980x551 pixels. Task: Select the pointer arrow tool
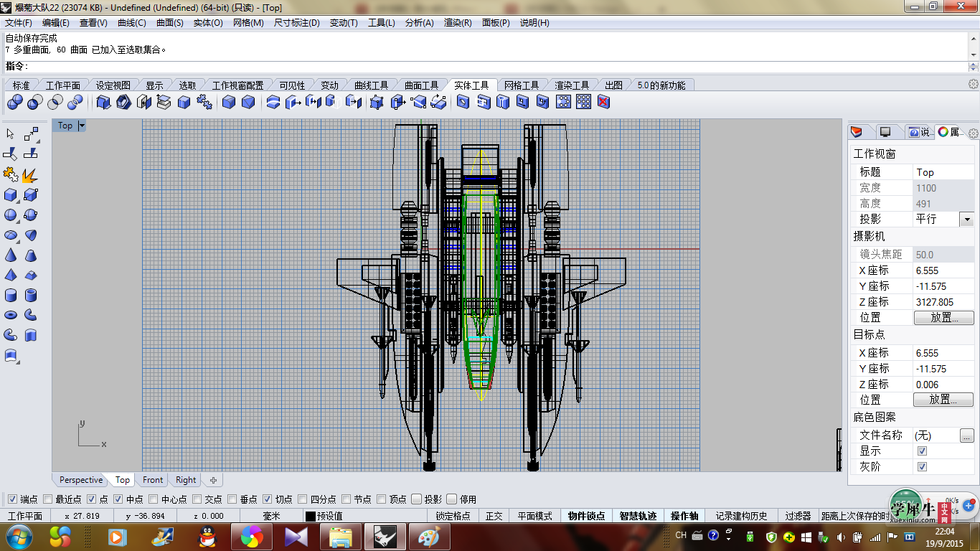coord(11,134)
